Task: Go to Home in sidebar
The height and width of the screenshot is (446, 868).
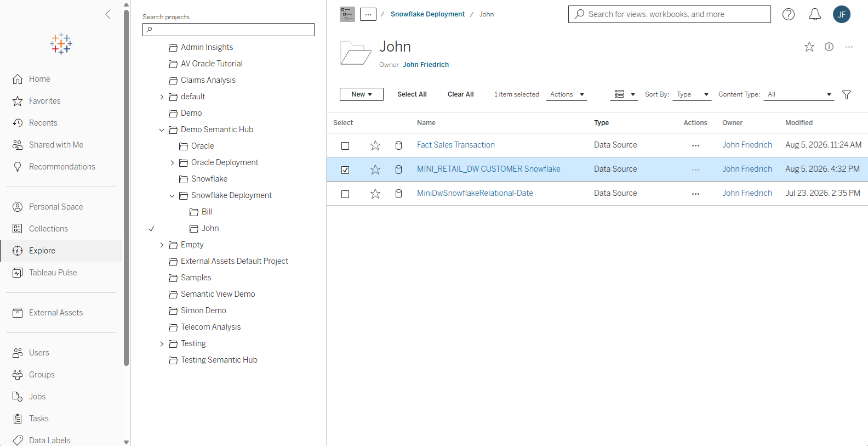Action: (x=39, y=79)
